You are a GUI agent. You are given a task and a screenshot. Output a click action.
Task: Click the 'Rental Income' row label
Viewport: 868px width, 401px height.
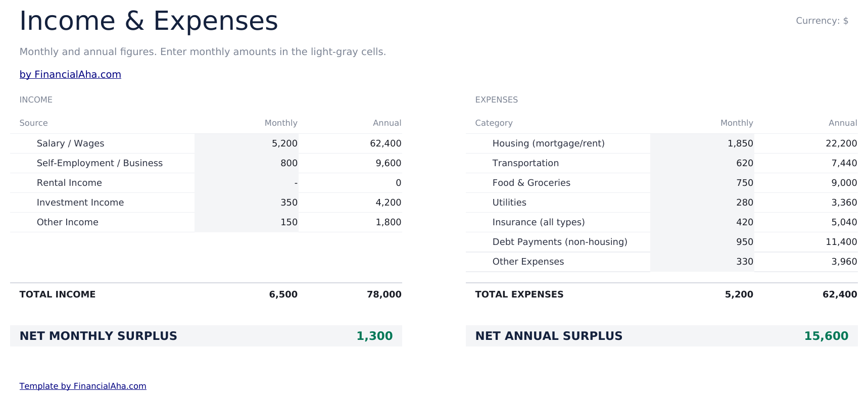(x=69, y=183)
